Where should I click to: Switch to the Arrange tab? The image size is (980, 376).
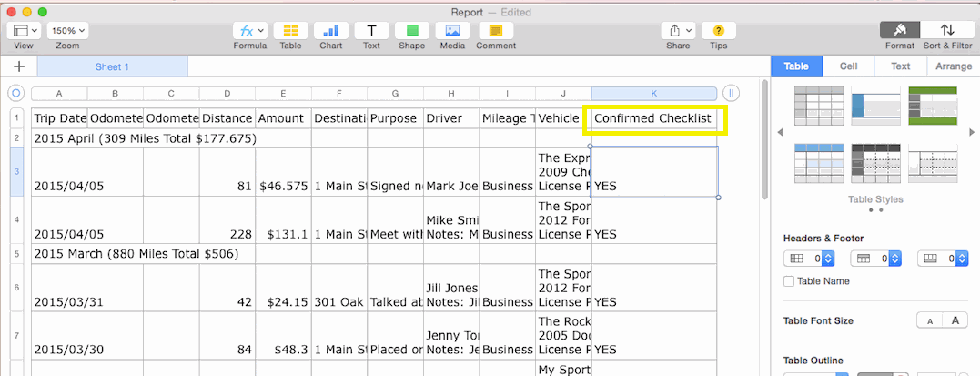click(x=953, y=66)
